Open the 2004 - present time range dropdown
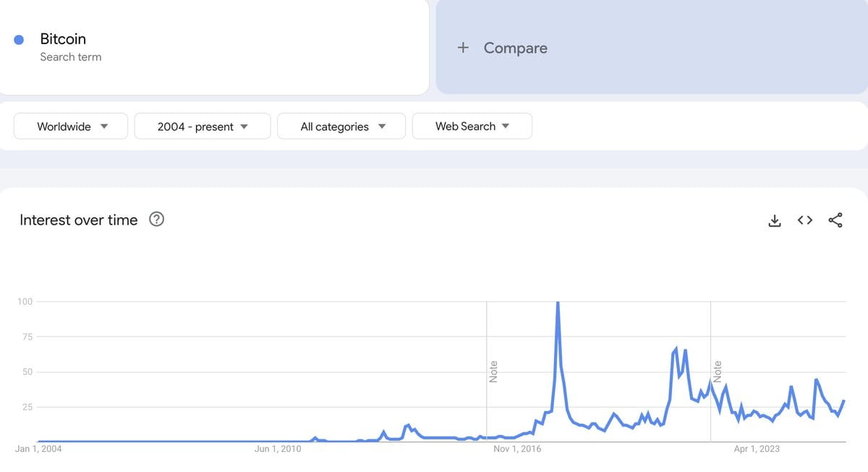The height and width of the screenshot is (472, 868). point(203,126)
